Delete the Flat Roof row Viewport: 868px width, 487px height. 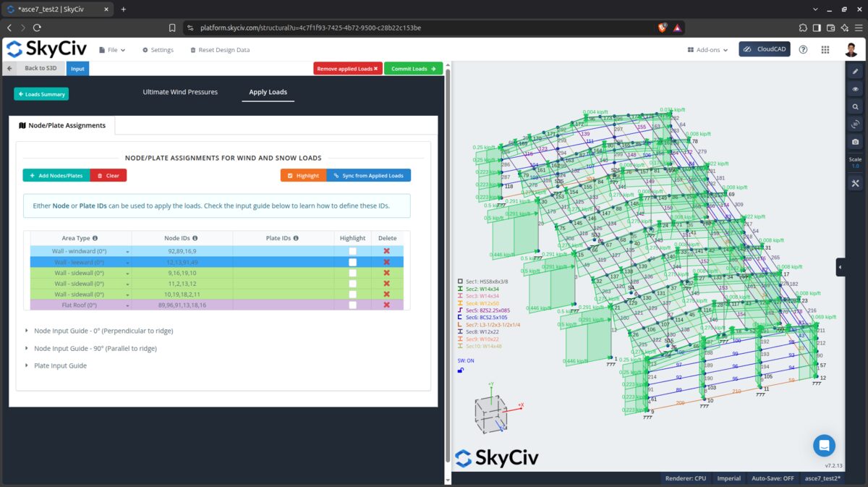[x=387, y=305]
